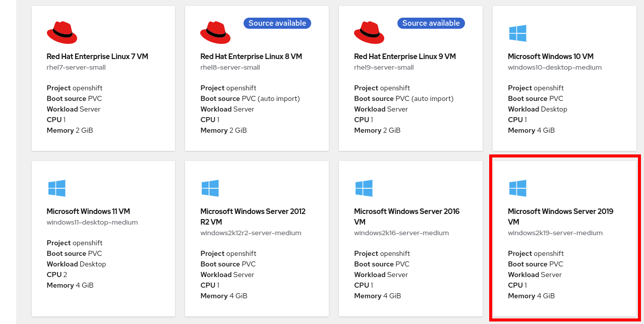644x324 pixels.
Task: Click Source available badge on RHEL 9 card
Action: [x=431, y=23]
